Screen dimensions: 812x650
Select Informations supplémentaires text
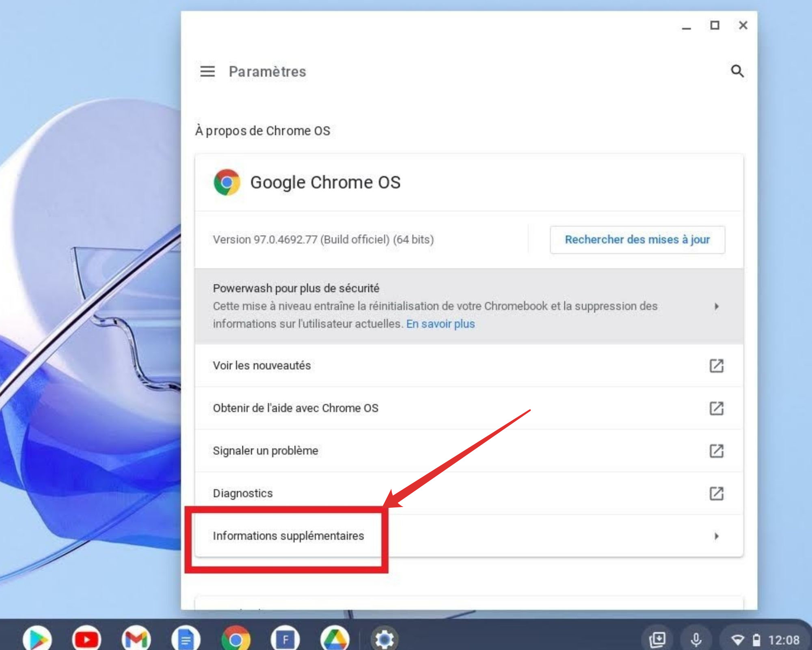tap(288, 536)
